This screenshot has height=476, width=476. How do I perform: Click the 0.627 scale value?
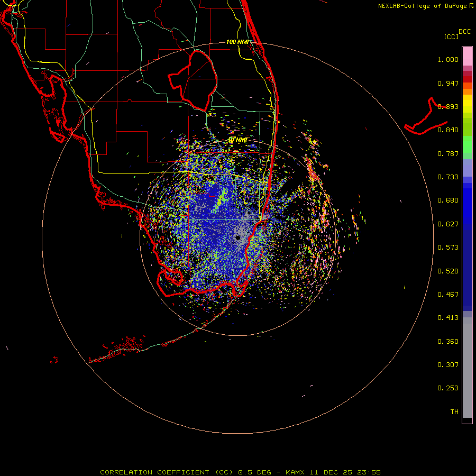click(x=448, y=224)
